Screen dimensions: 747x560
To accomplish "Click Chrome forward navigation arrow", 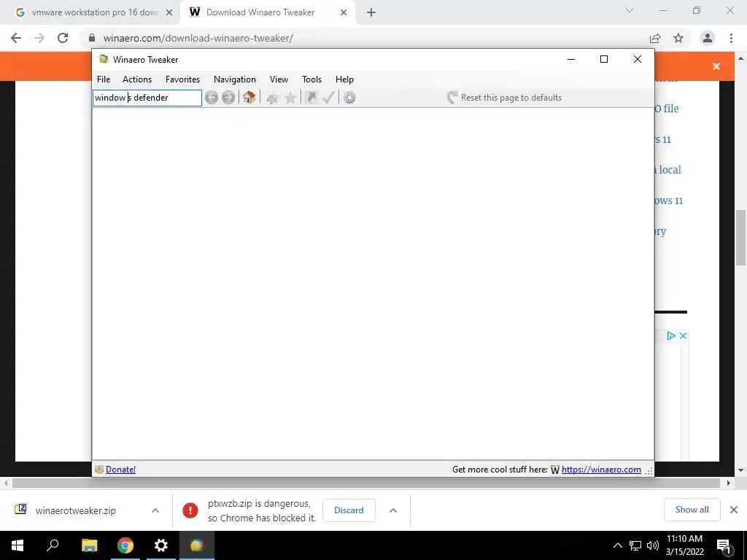I will pyautogui.click(x=39, y=38).
